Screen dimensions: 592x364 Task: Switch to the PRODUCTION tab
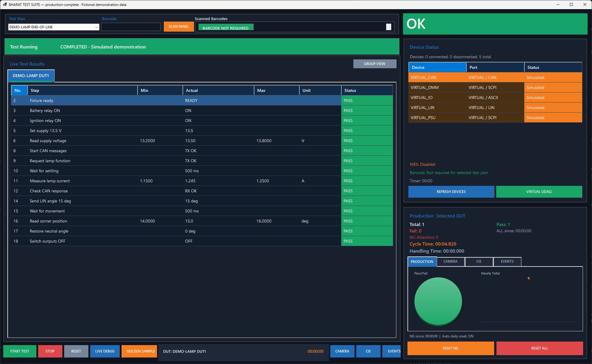[x=422, y=262]
